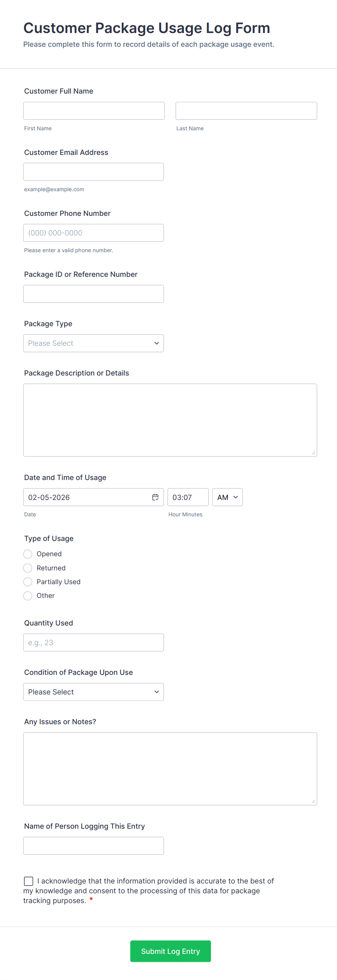Pick the Other usage type radio
The height and width of the screenshot is (980, 337).
28,595
